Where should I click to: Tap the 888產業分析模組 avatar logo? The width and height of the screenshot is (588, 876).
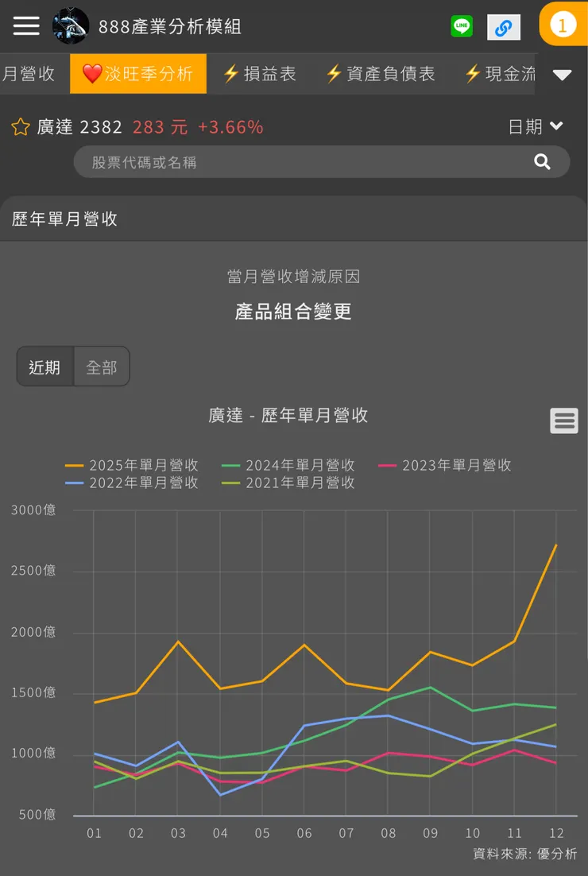click(71, 25)
